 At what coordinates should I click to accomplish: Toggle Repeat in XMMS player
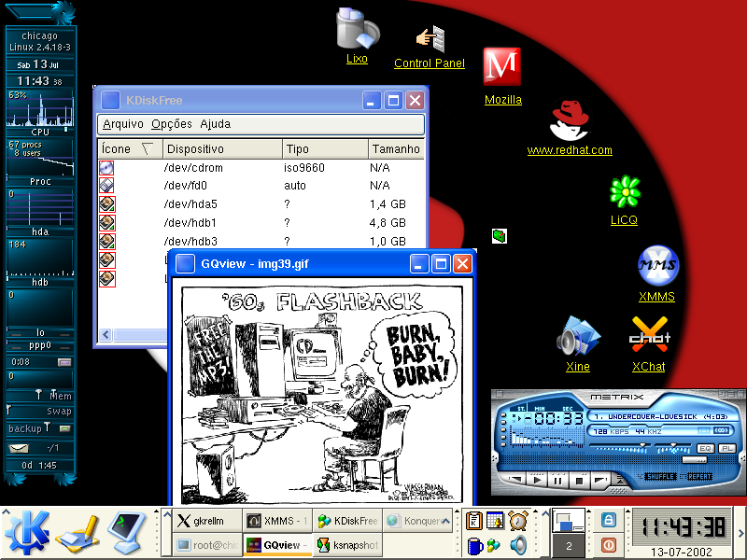click(x=699, y=476)
